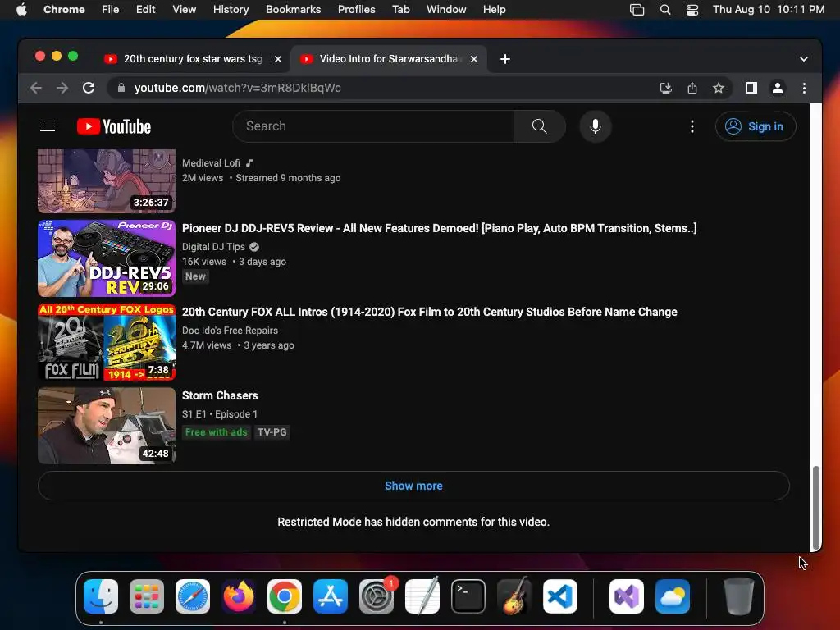Viewport: 840px width, 630px height.
Task: Reload the page
Action: (x=89, y=88)
